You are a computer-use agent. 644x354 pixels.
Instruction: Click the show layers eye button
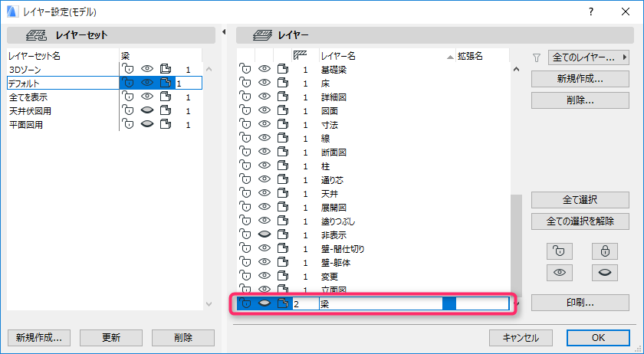(x=560, y=273)
